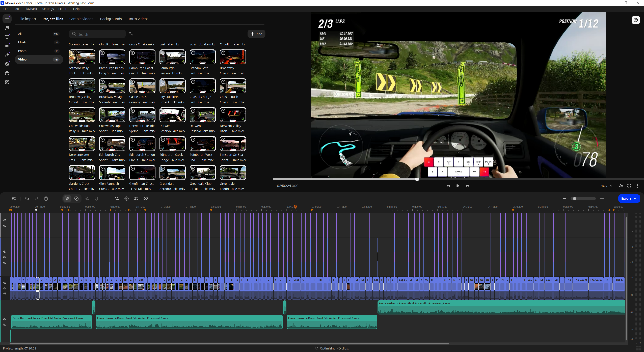Viewport: 644px width, 352px height.
Task: Open the crop and rotate tool
Action: coord(117,199)
